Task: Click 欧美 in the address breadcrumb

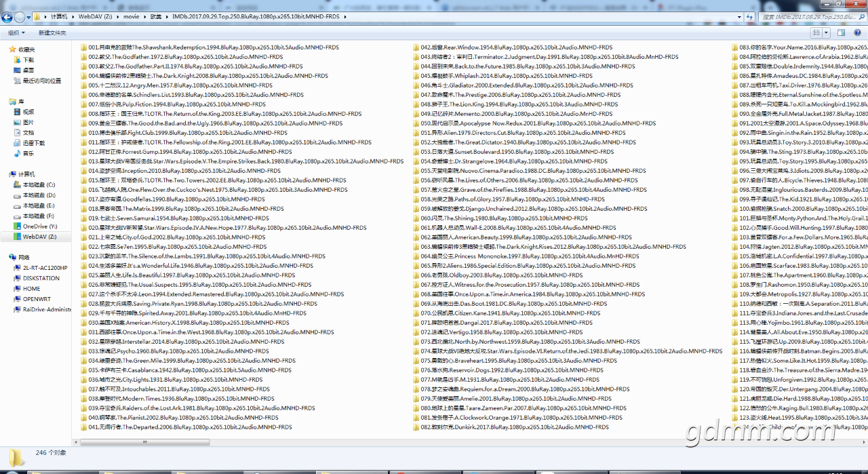Action: click(156, 16)
